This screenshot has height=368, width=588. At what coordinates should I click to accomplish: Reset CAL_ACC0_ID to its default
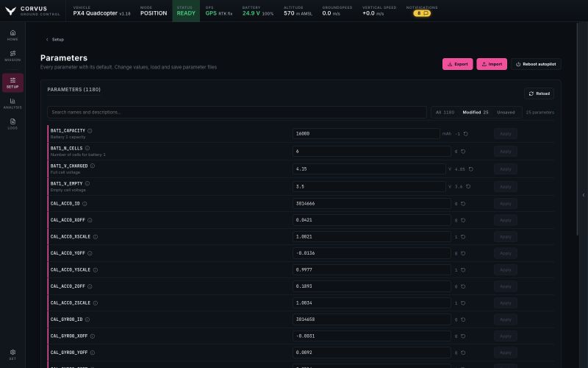(463, 204)
